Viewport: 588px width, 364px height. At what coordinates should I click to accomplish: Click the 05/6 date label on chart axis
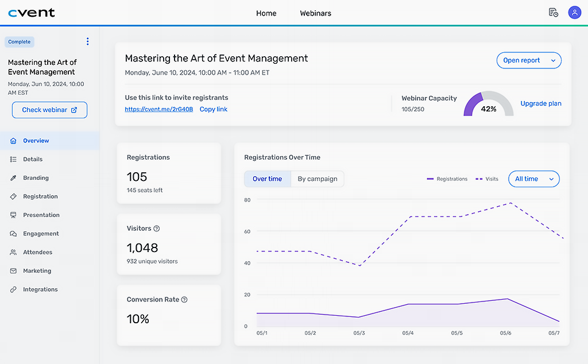(505, 333)
